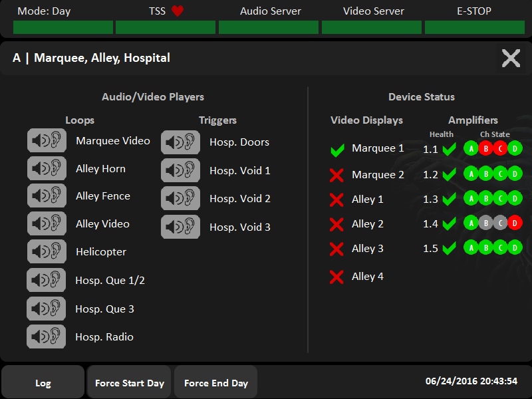The width and height of the screenshot is (532, 399).
Task: Preview the Hosp. Void 2 trigger
Action: (x=180, y=199)
